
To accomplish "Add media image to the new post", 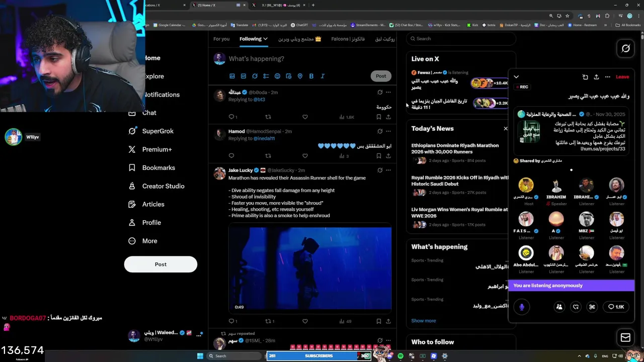I will click(x=232, y=76).
